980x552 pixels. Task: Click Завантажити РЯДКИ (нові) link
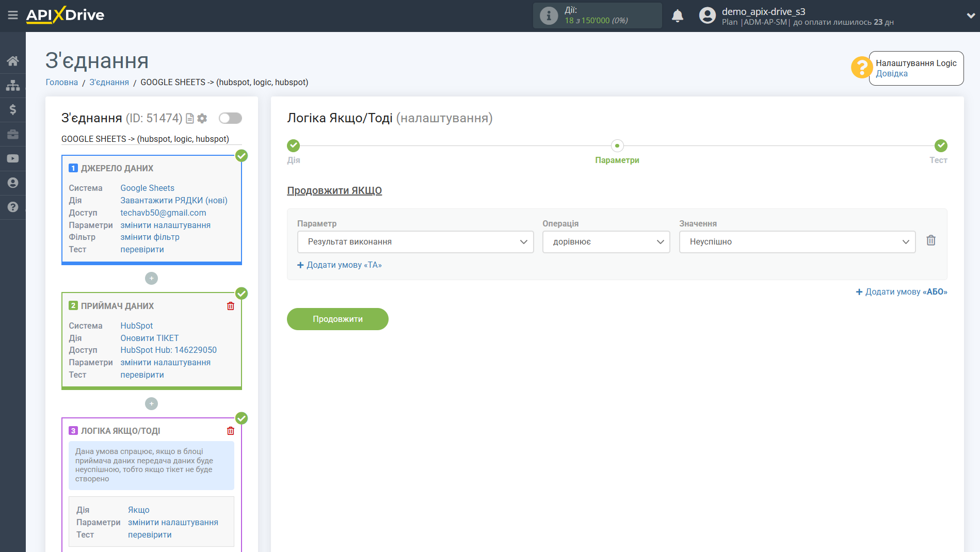pyautogui.click(x=174, y=201)
